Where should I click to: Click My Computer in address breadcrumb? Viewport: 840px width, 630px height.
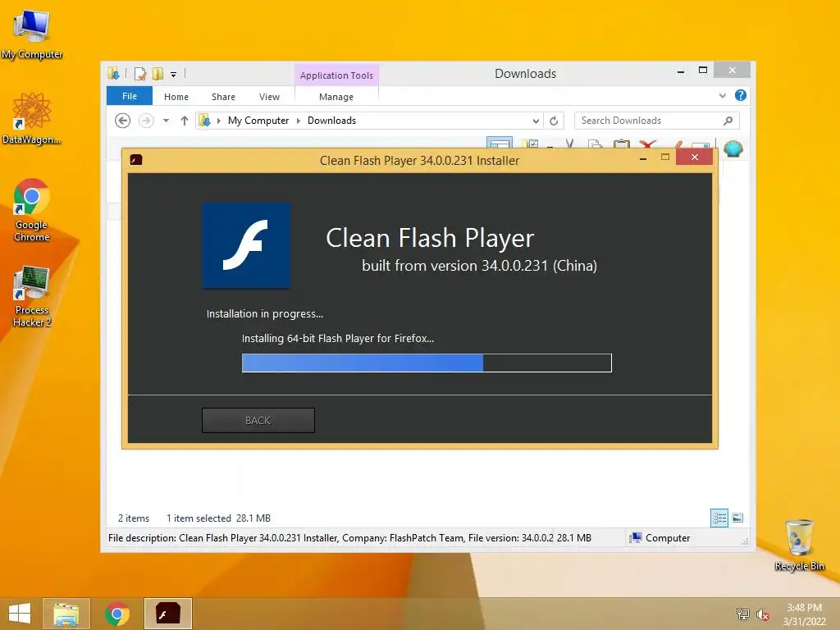(x=258, y=121)
